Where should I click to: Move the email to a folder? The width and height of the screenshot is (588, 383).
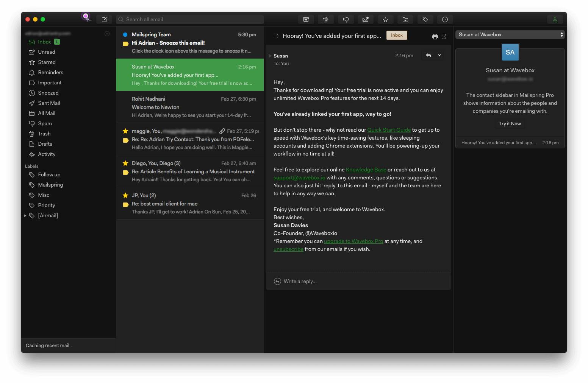click(405, 19)
